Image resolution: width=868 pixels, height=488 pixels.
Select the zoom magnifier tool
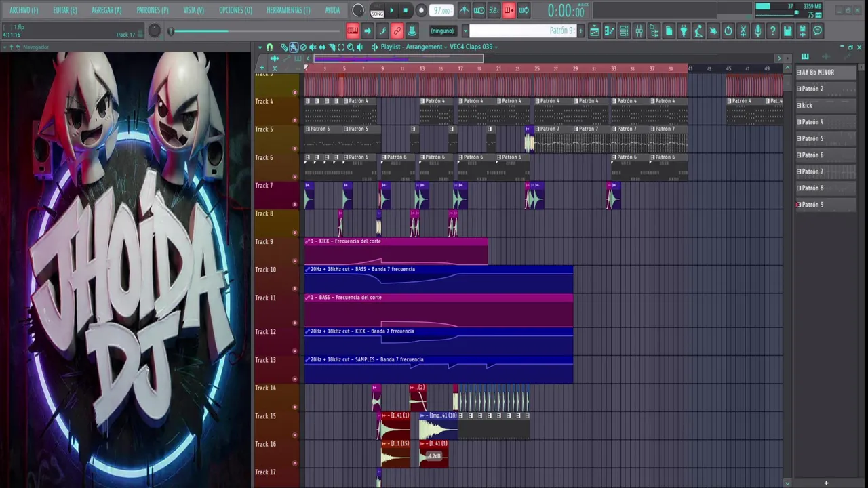351,47
